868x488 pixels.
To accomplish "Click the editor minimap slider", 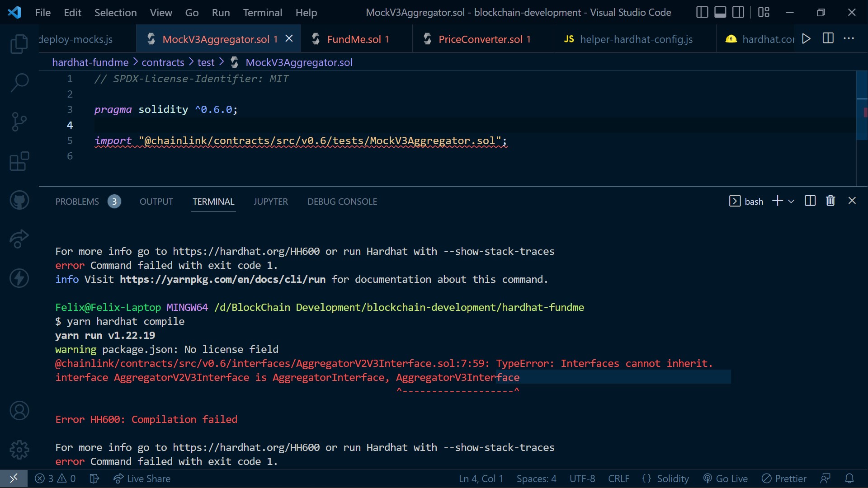I will 862,105.
